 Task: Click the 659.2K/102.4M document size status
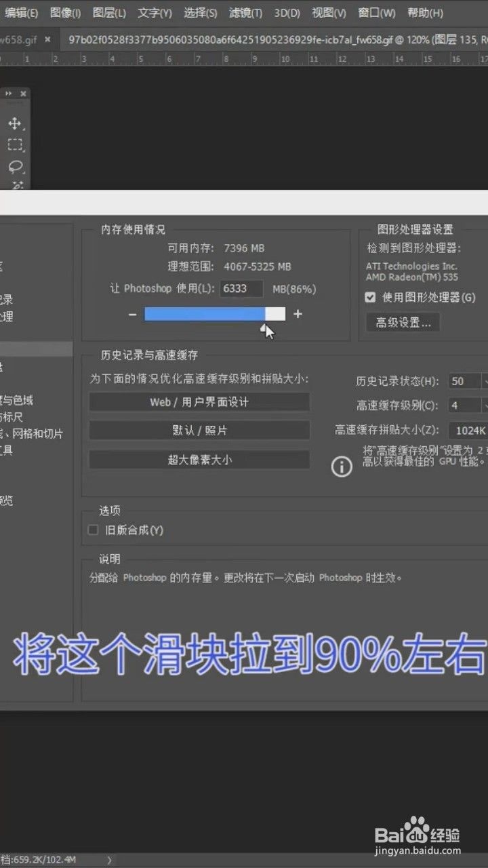(x=45, y=860)
